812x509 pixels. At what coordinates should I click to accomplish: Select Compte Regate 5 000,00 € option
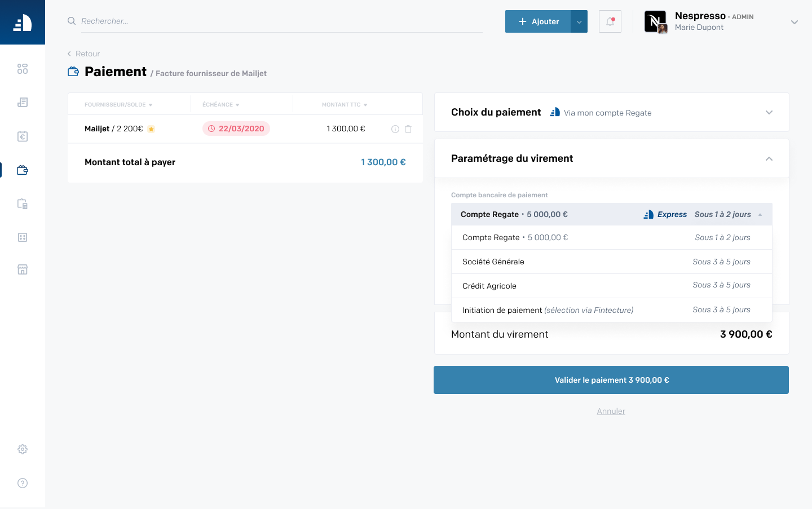click(x=612, y=237)
